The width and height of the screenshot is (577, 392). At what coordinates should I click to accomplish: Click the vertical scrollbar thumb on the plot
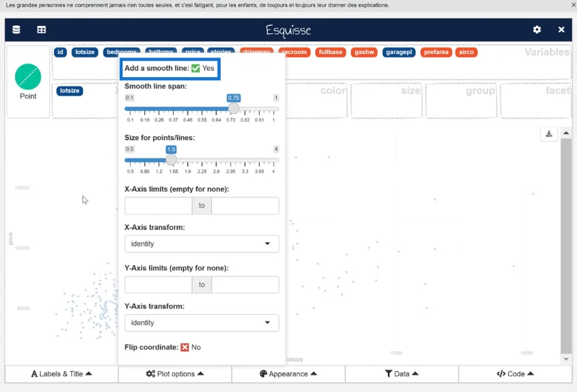tap(566, 246)
